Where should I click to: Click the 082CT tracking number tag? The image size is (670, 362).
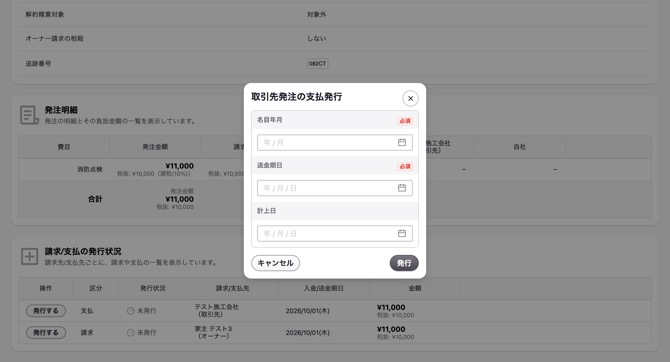(x=317, y=64)
